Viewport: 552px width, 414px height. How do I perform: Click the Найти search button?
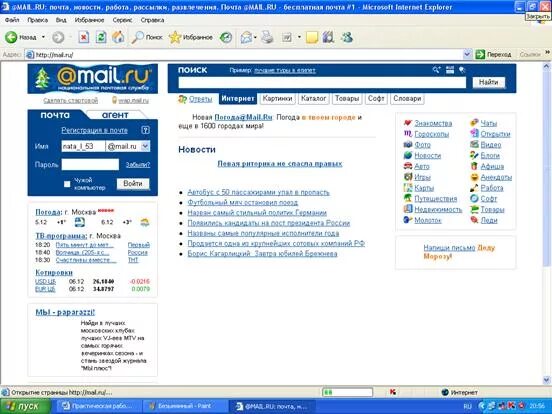[488, 82]
